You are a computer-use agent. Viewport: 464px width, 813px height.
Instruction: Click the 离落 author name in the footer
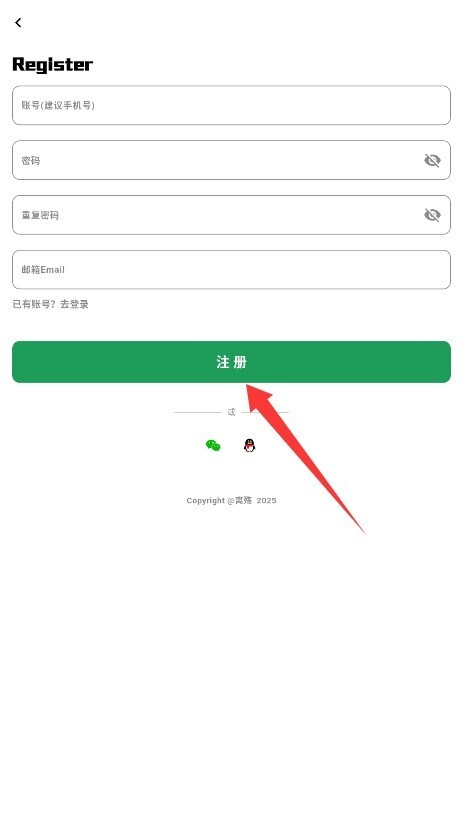tap(243, 500)
